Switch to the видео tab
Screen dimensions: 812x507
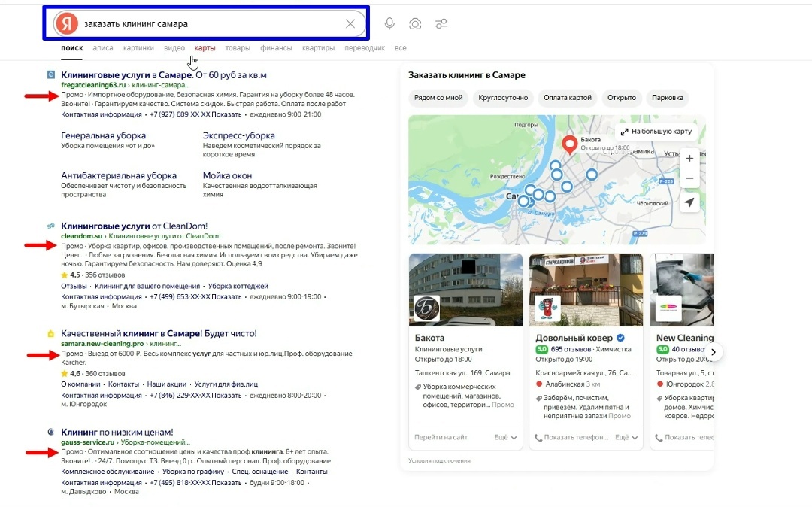point(174,47)
